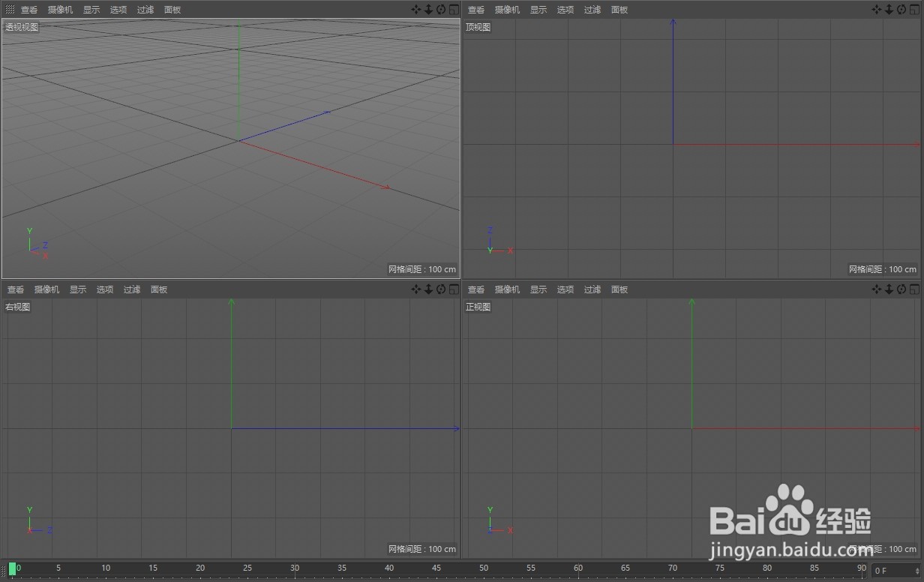Viewport: 924px width, 582px height.
Task: Click the pan camera icon in right view (右视图)
Action: click(416, 289)
